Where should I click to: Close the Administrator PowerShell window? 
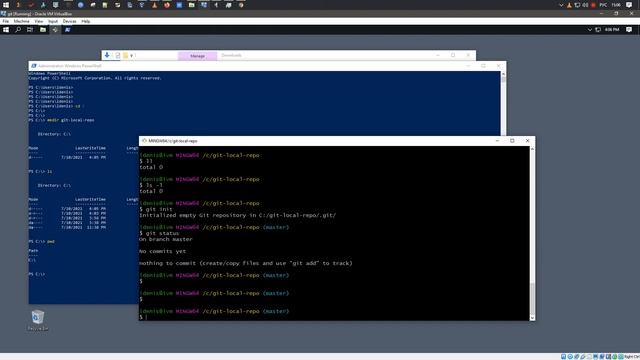click(498, 66)
